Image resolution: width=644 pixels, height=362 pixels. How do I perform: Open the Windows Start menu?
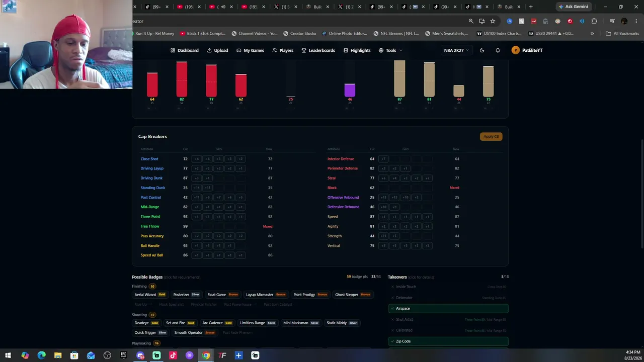pos(8,355)
